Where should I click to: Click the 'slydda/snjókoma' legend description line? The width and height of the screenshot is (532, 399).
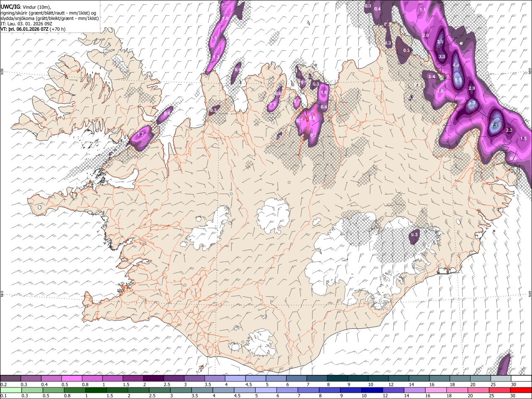[x=50, y=18]
